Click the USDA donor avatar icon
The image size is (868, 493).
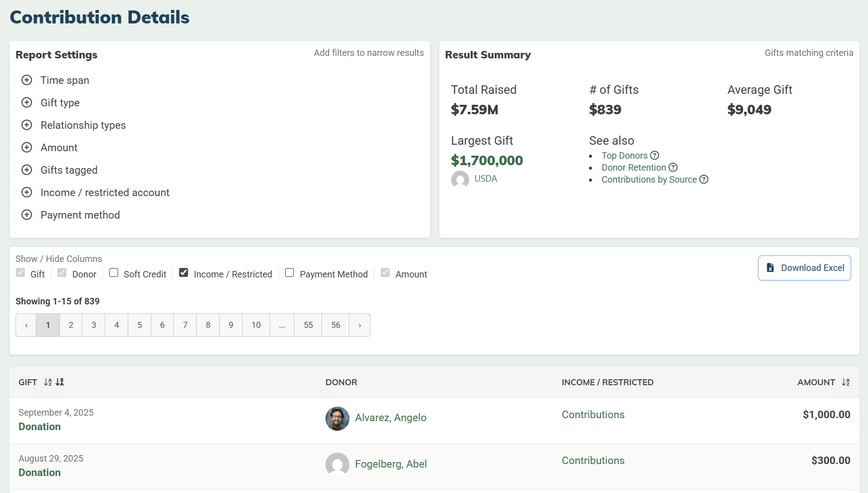pos(460,179)
